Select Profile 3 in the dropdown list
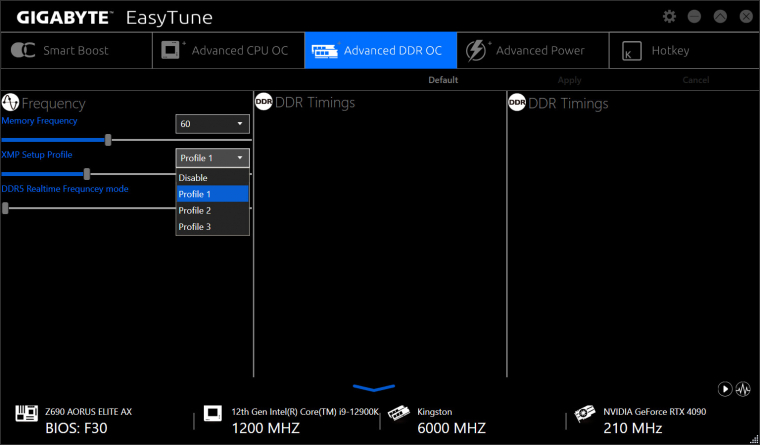The width and height of the screenshot is (760, 445). point(212,226)
